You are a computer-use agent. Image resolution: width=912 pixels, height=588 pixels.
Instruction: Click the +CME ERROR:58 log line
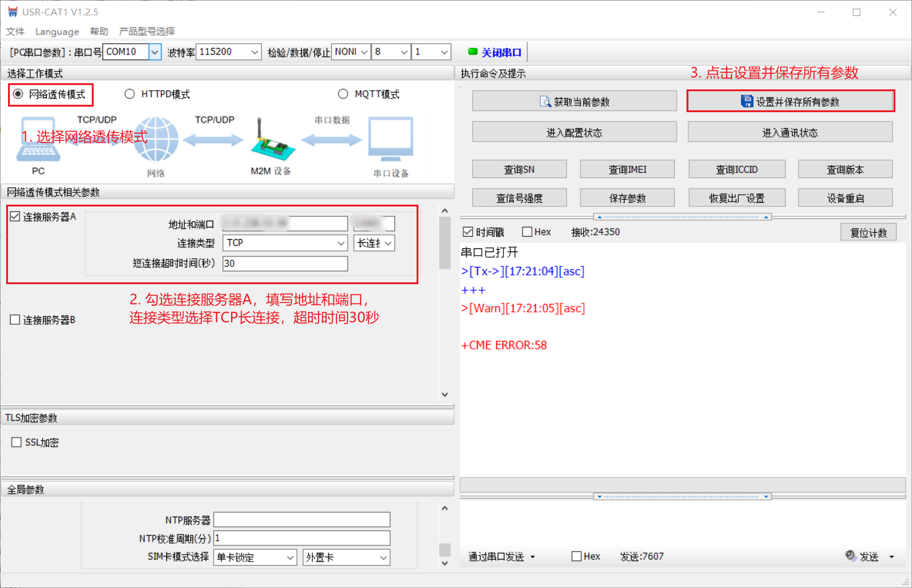pyautogui.click(x=504, y=345)
